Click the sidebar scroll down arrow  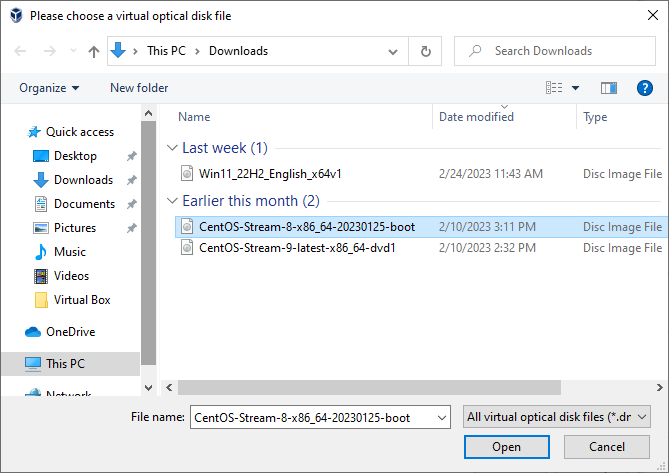coord(148,388)
